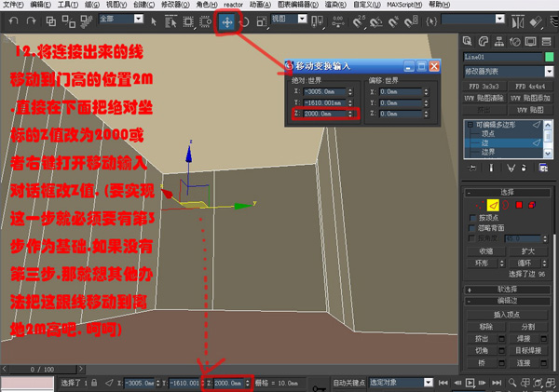Open the 全部 selection filter dropdown

coord(139,19)
